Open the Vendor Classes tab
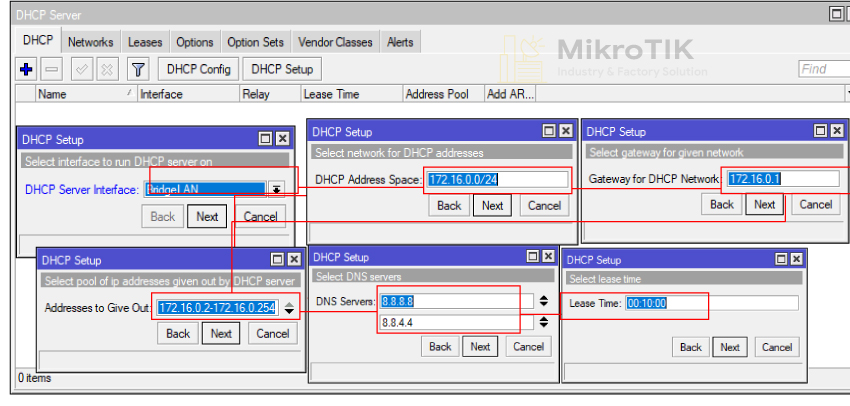 (335, 42)
